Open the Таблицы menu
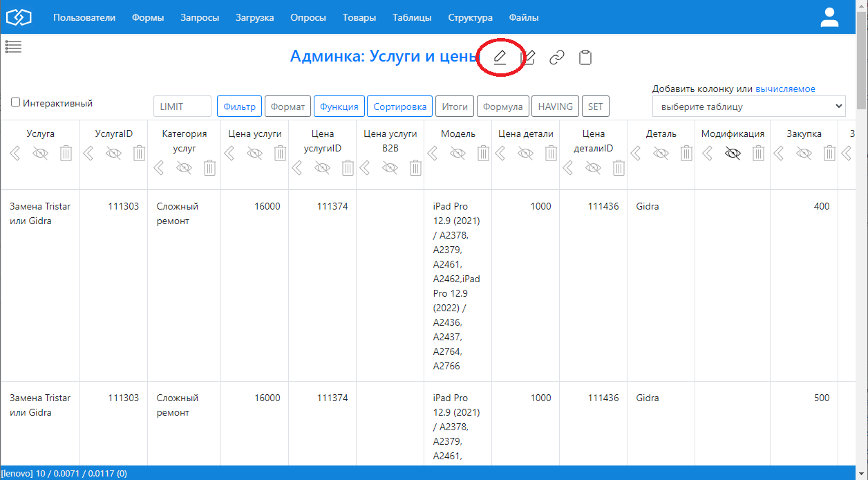The height and width of the screenshot is (480, 868). click(412, 18)
